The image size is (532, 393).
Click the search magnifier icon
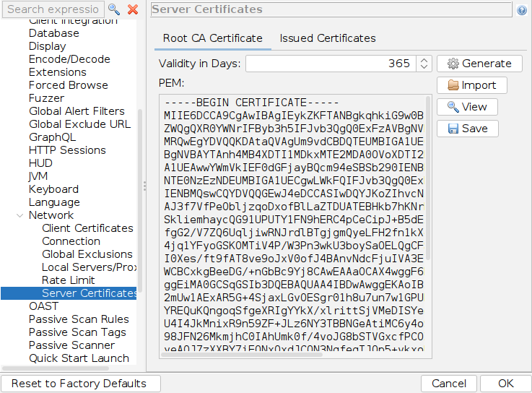coord(114,9)
